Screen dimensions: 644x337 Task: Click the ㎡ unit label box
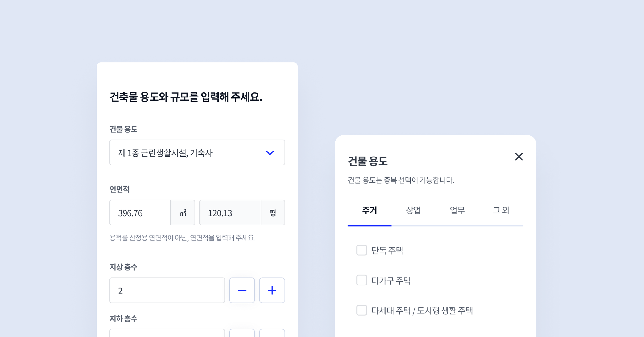tap(183, 213)
